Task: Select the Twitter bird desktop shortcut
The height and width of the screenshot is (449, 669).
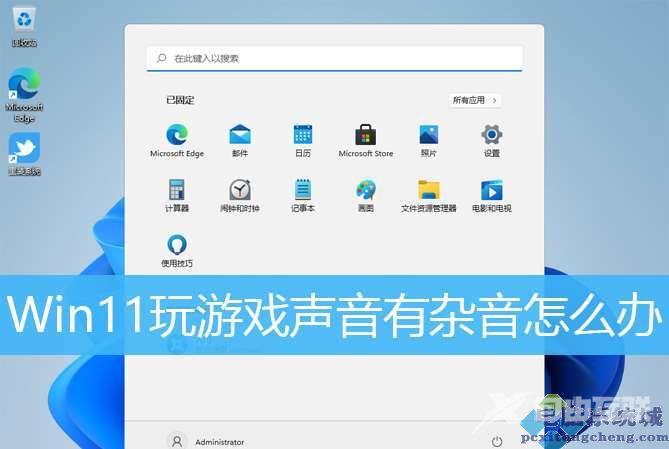Action: point(24,154)
